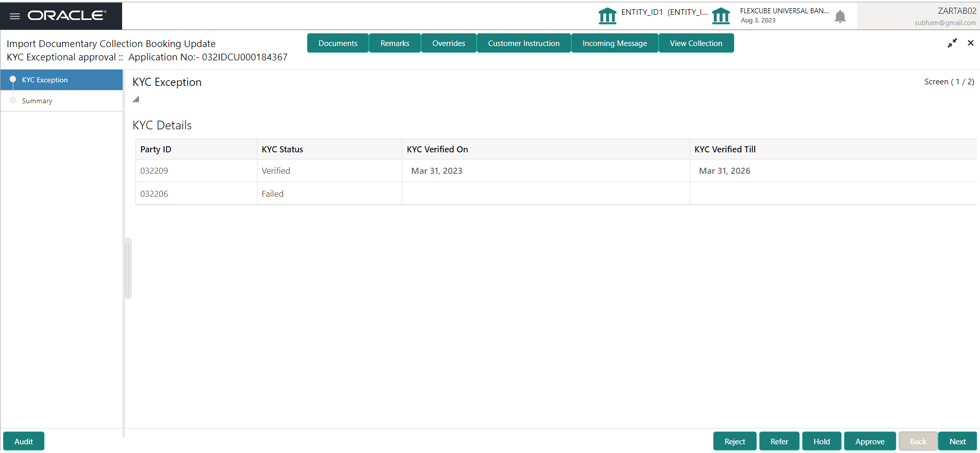Click the Party ID column header

196,149
